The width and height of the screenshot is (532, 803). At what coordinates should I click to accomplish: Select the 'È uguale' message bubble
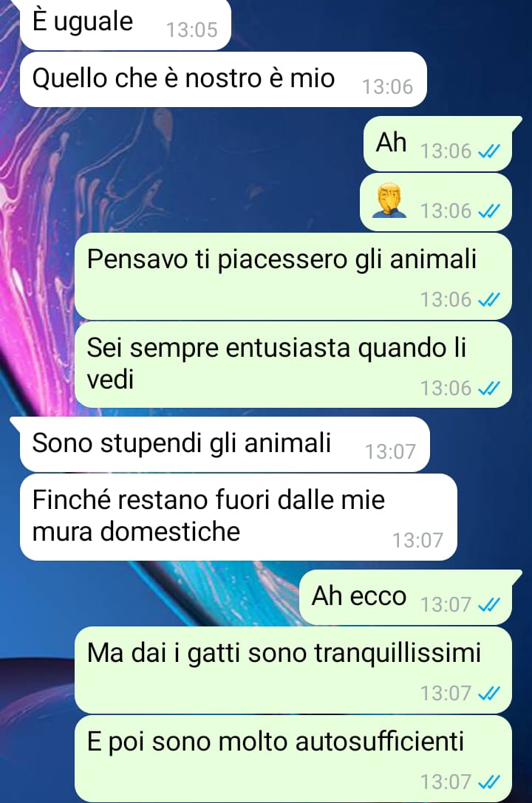pos(126,24)
